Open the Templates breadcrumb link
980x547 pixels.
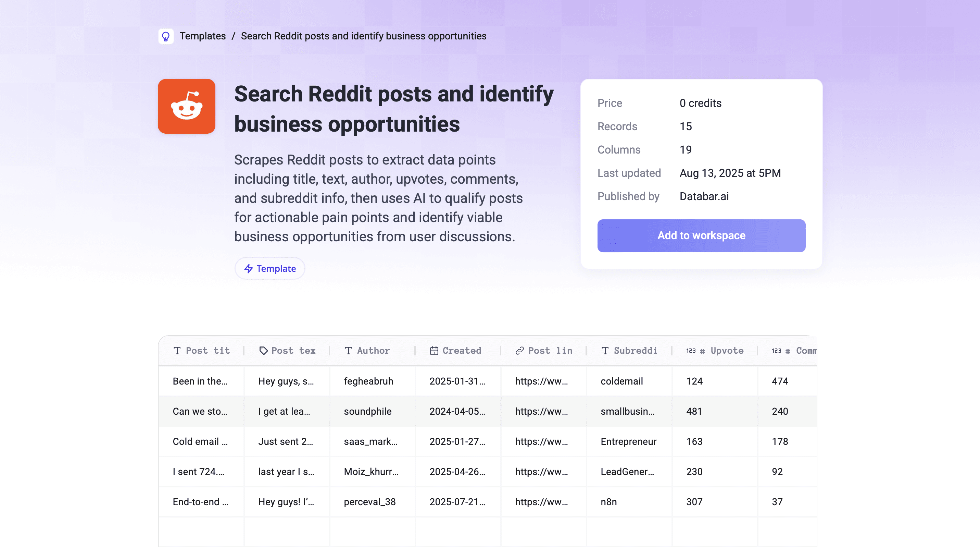point(202,36)
